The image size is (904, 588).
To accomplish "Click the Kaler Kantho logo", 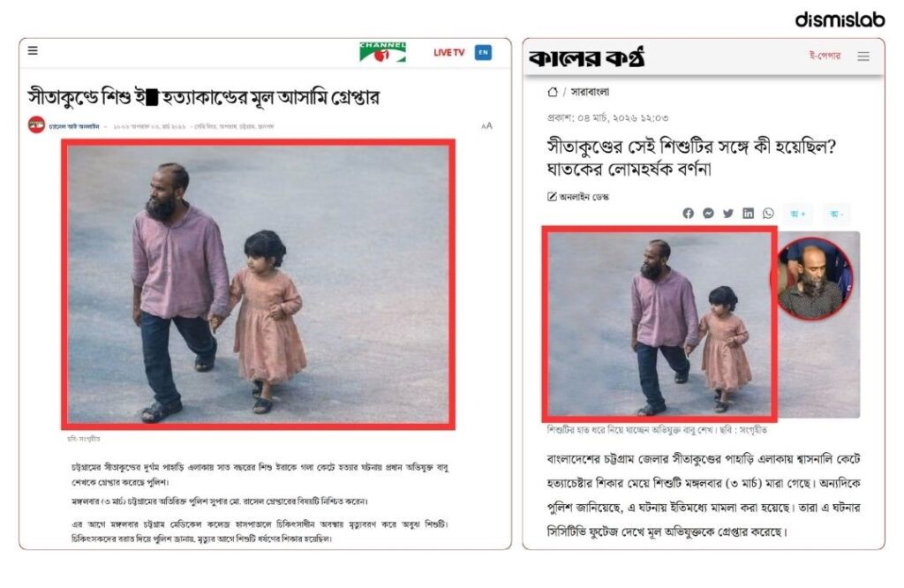I will (x=586, y=57).
